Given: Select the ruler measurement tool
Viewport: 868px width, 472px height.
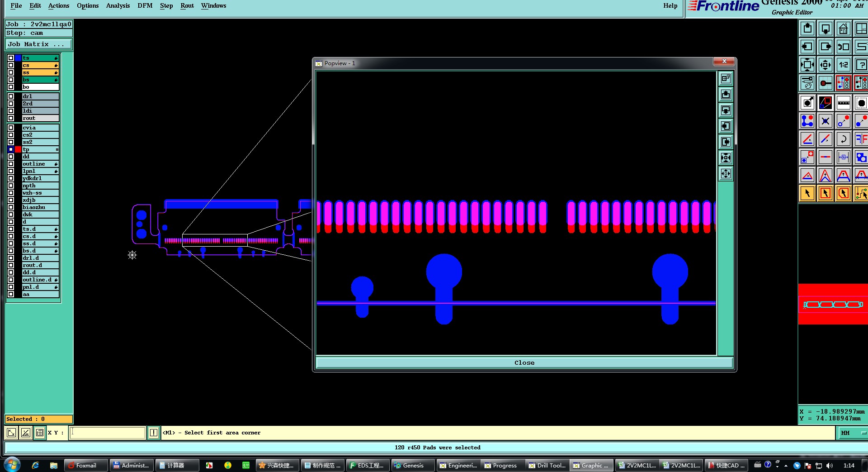Looking at the screenshot, I should [844, 103].
